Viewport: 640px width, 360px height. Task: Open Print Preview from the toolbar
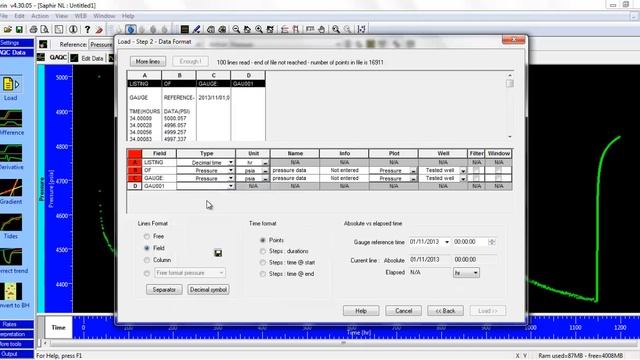pos(44,29)
